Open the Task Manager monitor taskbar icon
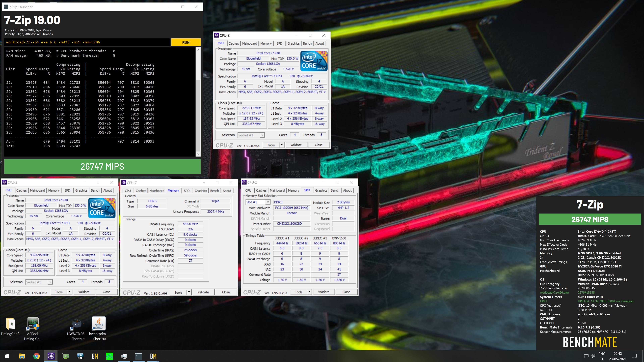The image size is (644, 362). pos(124,356)
